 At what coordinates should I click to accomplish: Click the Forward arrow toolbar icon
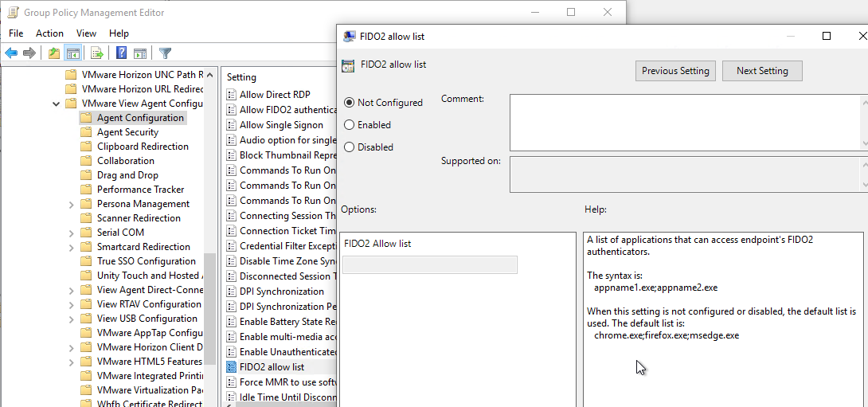(29, 53)
